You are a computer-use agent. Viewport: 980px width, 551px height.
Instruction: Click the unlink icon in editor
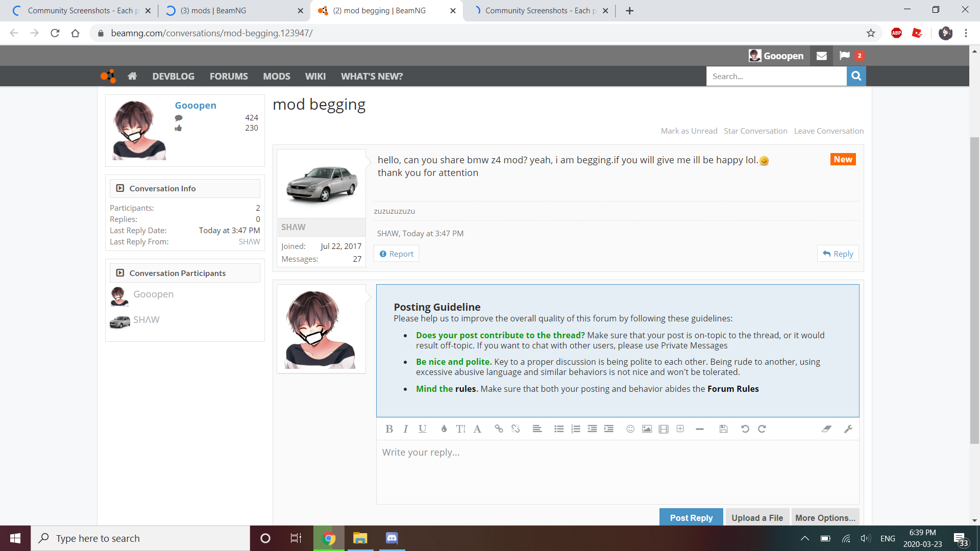click(516, 429)
